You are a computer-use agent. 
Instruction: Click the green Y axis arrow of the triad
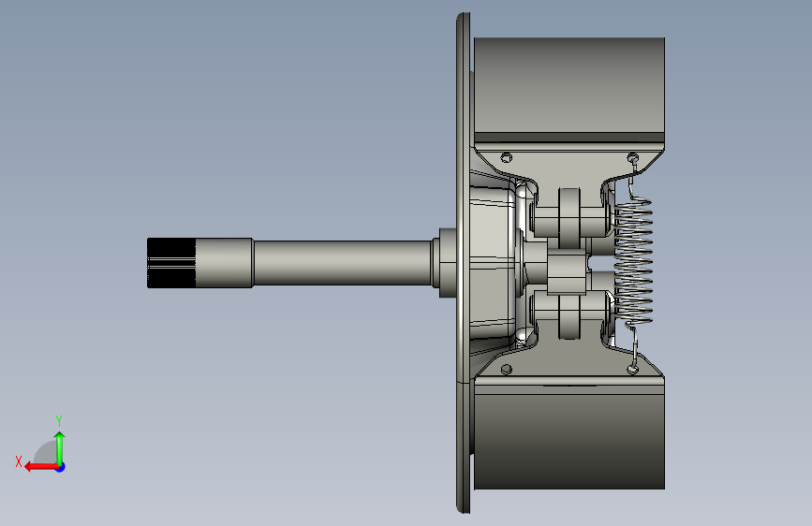(x=60, y=448)
